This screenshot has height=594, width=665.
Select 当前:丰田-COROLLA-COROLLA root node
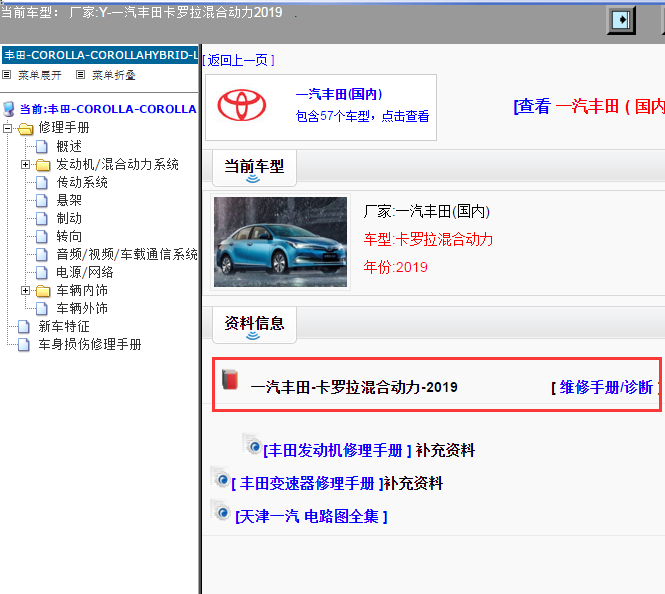pyautogui.click(x=108, y=109)
